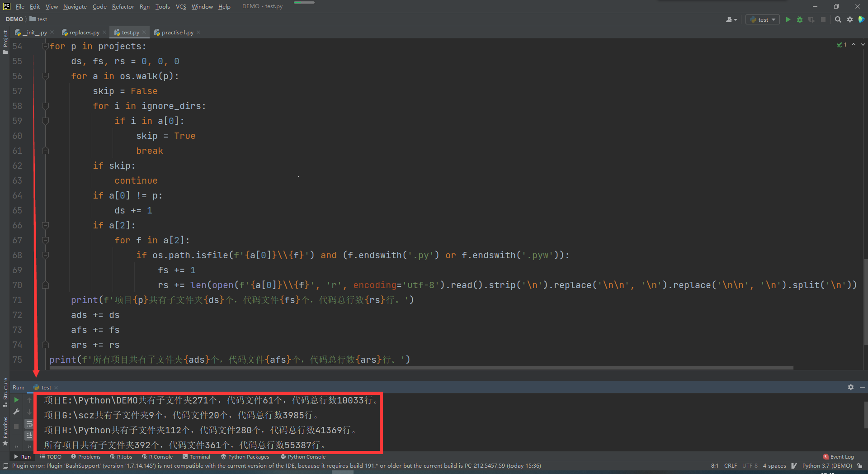
Task: Click the up stack trace arrow in Run panel
Action: tap(29, 400)
